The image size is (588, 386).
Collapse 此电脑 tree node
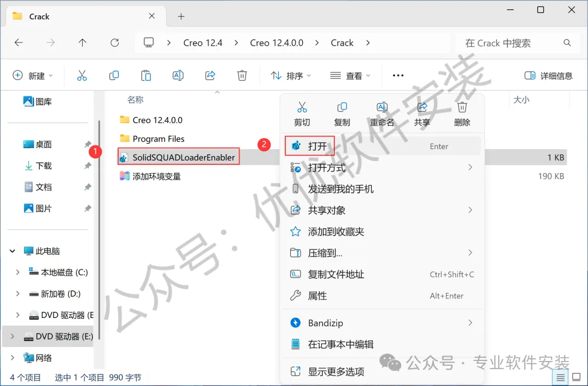(13, 251)
